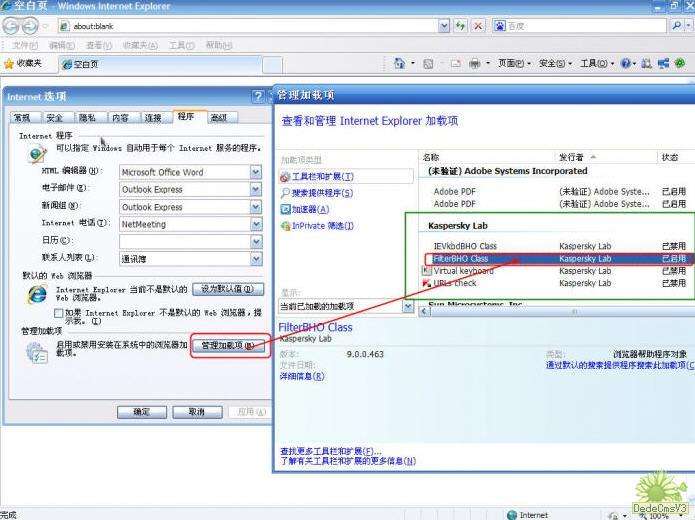Tick the 'not default browser' warning checkbox

click(58, 313)
